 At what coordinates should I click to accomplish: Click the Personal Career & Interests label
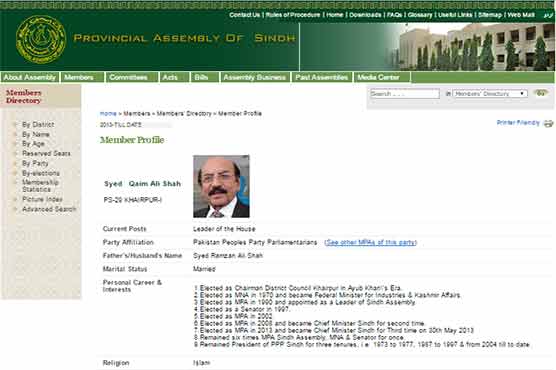pos(132,286)
